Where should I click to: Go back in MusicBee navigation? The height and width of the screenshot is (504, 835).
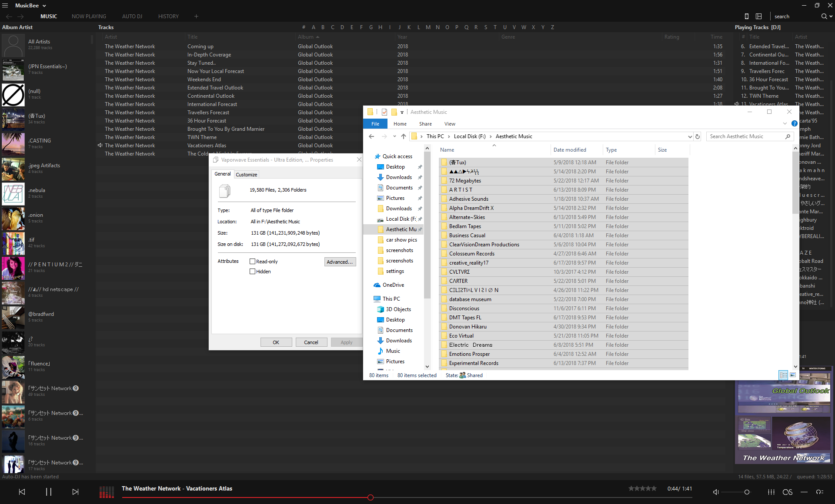9,17
